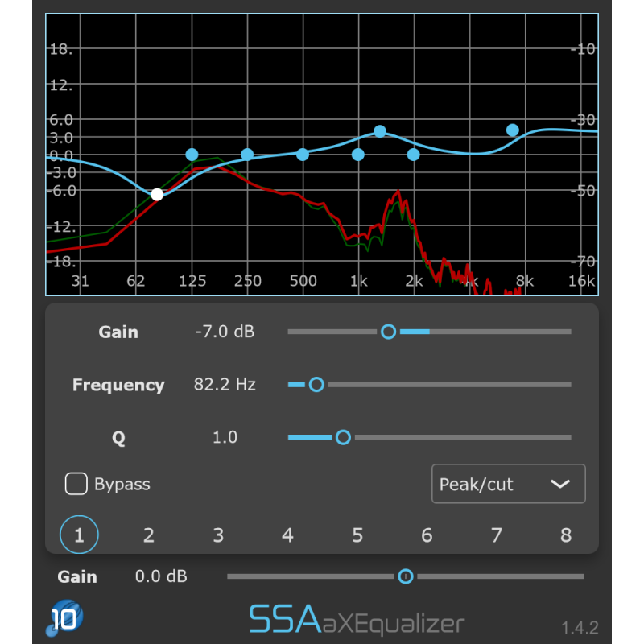Switch to band 2
This screenshot has width=644, height=644.
click(x=148, y=535)
